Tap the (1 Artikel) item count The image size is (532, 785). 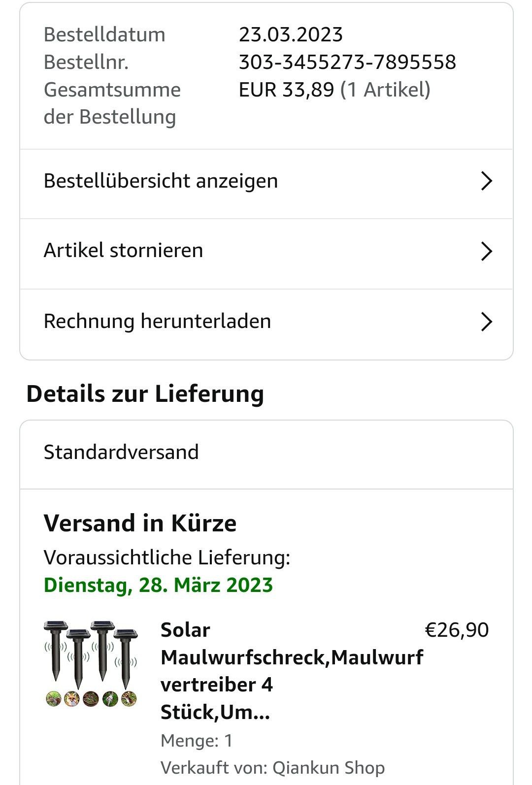click(385, 90)
